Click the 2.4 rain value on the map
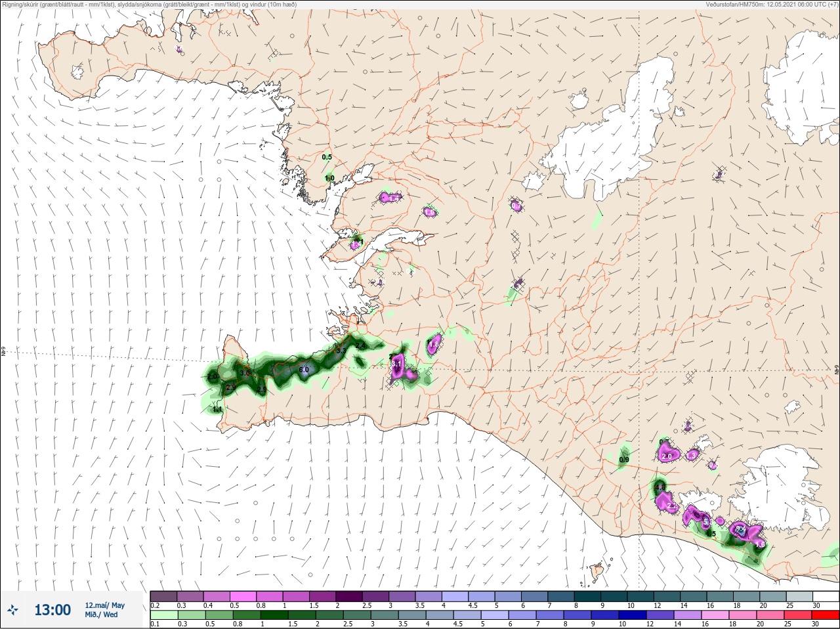This screenshot has width=840, height=629. (360, 345)
